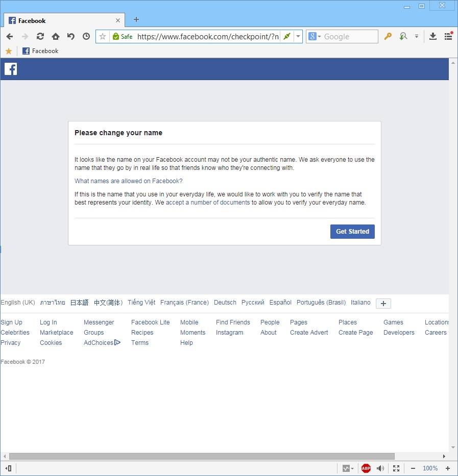The height and width of the screenshot is (476, 458).
Task: Open the Create Page footer link
Action: tap(355, 333)
